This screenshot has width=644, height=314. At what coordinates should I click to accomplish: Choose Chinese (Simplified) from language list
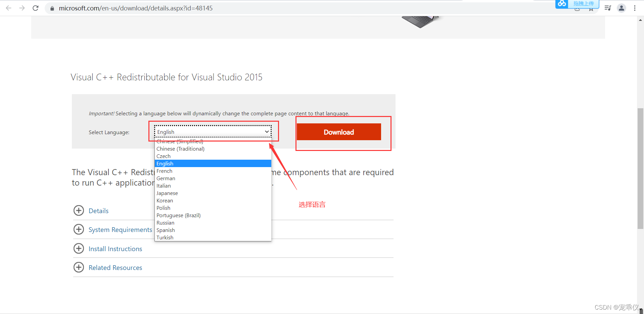tap(213, 141)
